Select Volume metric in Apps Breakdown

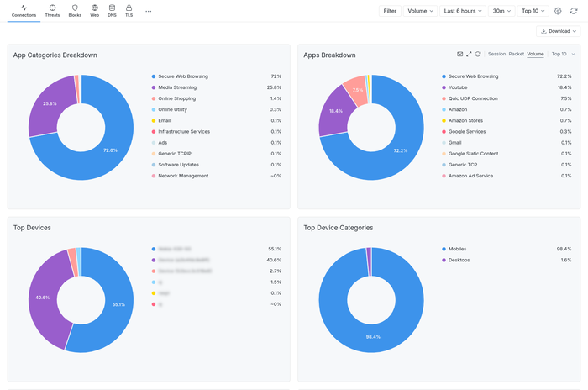point(535,54)
